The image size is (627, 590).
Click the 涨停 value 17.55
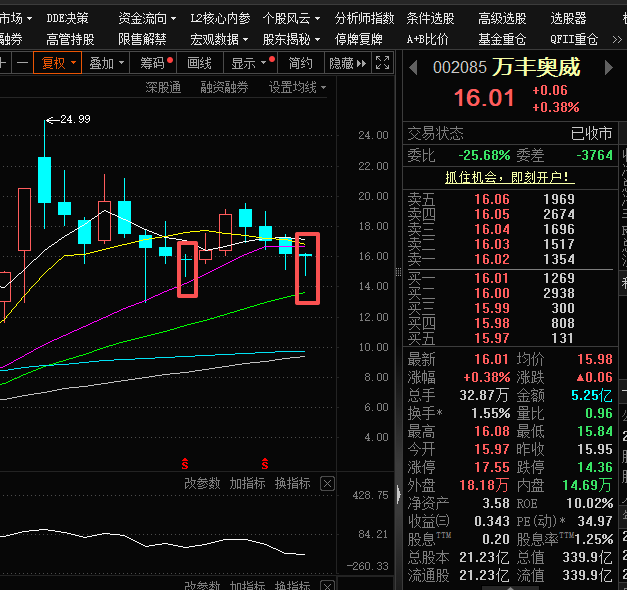point(492,467)
